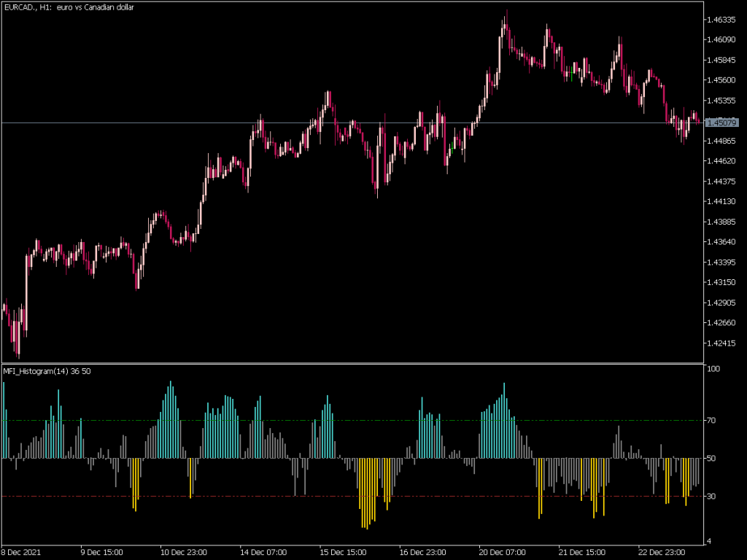Screen dimensions: 747x560
Task: Select the MFI_Histogram(14) indicator label
Action: tap(47, 371)
